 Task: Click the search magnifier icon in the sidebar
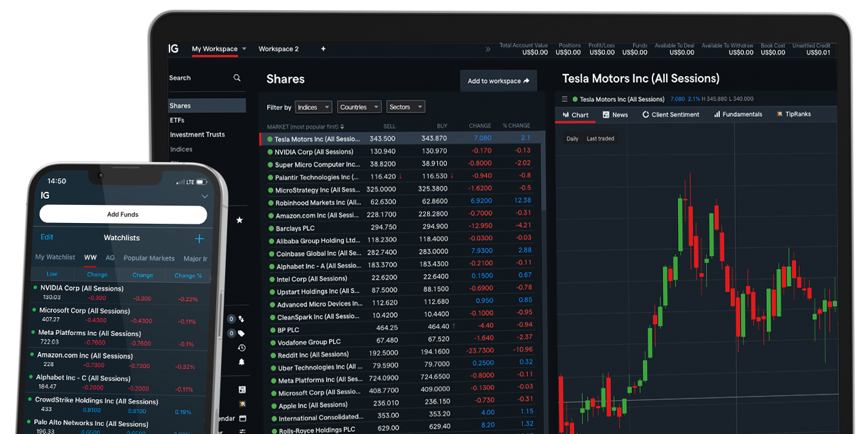[237, 78]
